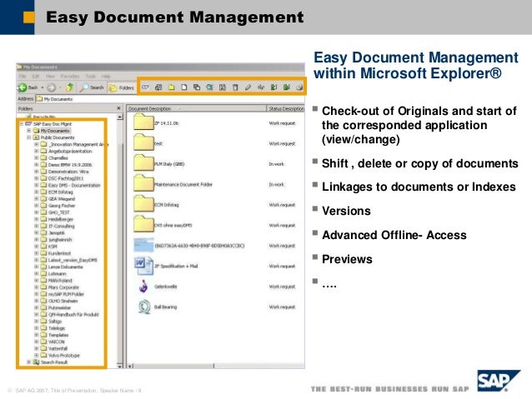
Task: Select Search Result in the tree
Action: 54,362
